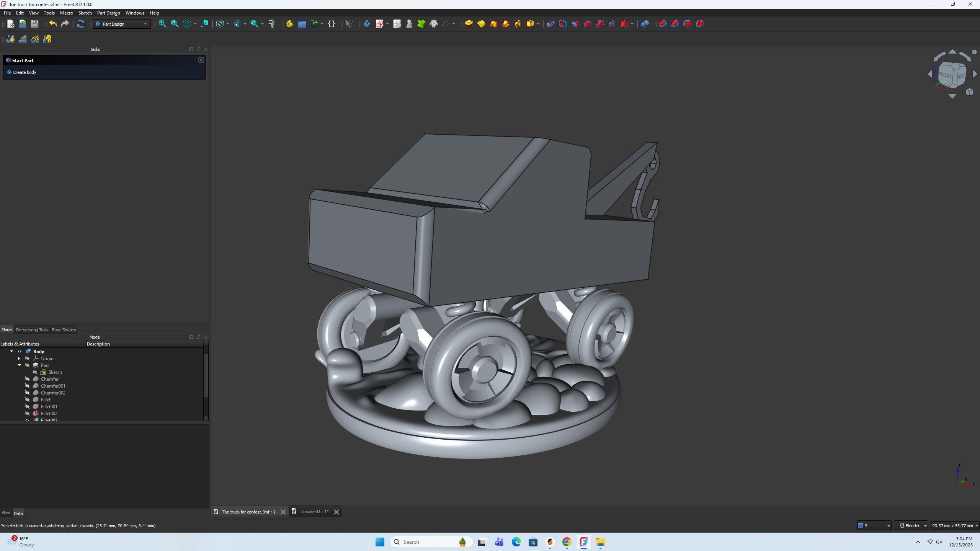The image size is (980, 551).
Task: Click the Measure caliper icon
Action: coord(272,24)
